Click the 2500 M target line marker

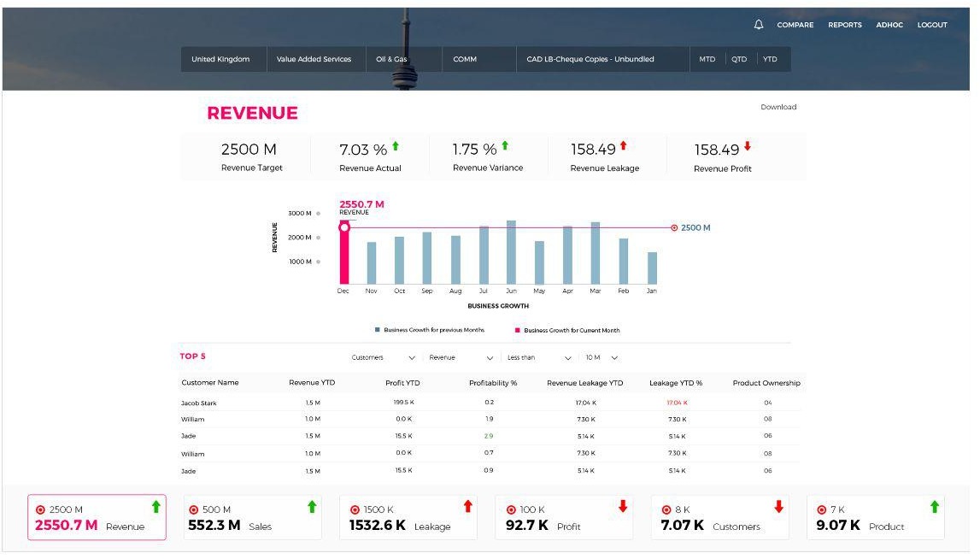[674, 228]
